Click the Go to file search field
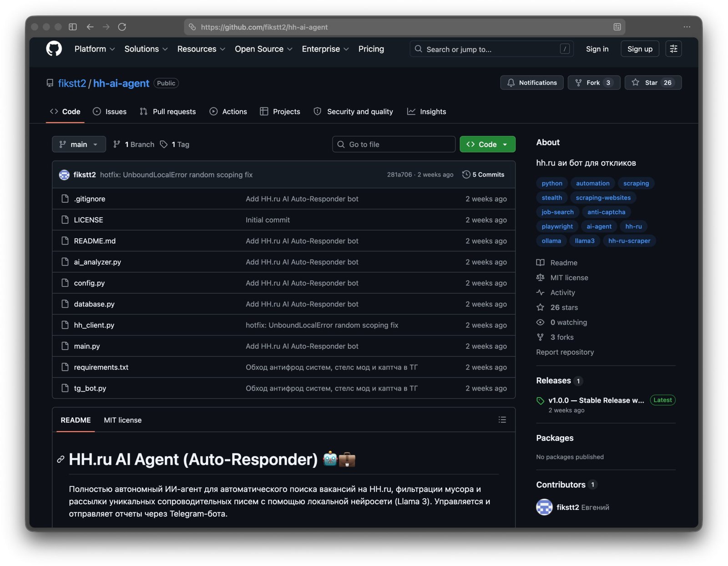This screenshot has width=728, height=566. click(x=394, y=144)
